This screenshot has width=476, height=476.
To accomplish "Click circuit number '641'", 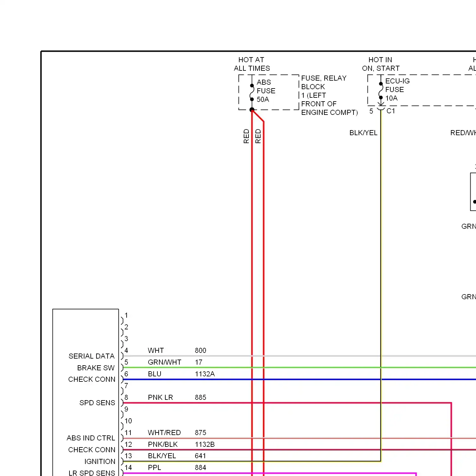I will coord(200,456).
